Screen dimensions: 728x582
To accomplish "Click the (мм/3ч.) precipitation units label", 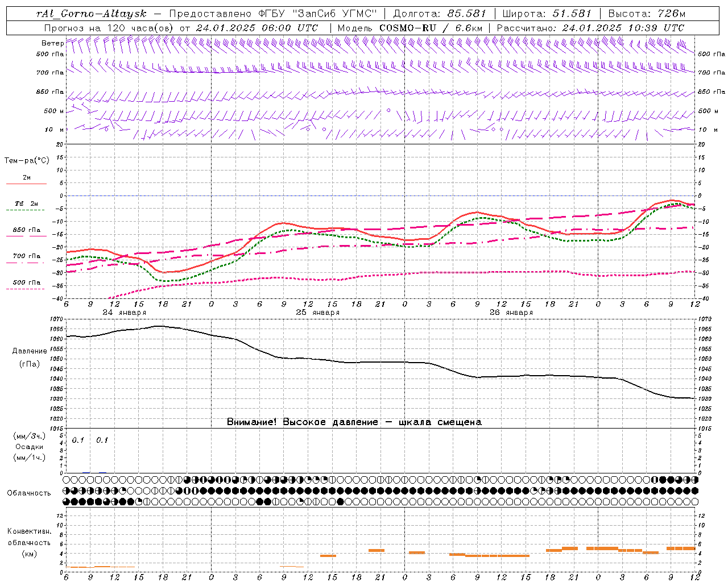I will pyautogui.click(x=30, y=436).
